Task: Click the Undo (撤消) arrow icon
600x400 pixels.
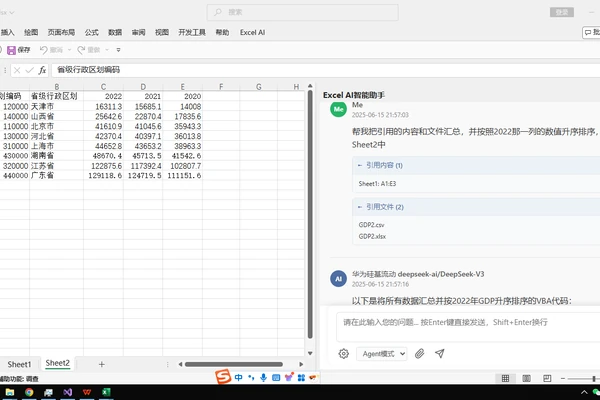Action: click(44, 50)
